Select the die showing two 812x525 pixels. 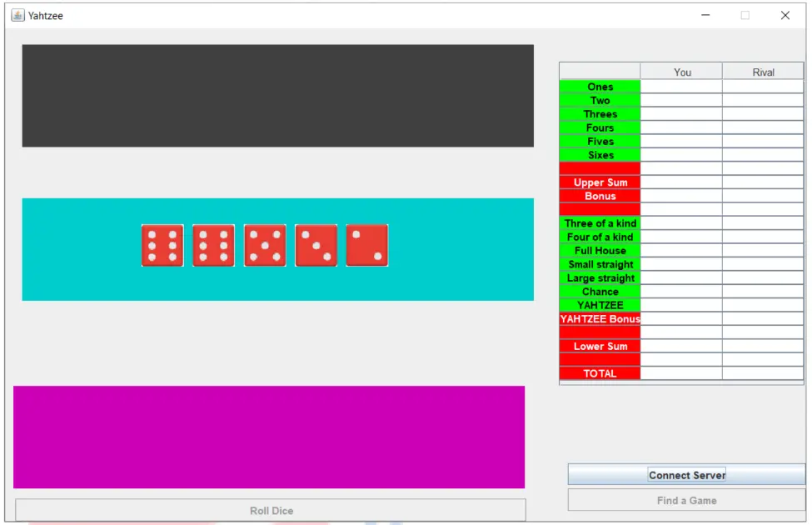pos(367,245)
